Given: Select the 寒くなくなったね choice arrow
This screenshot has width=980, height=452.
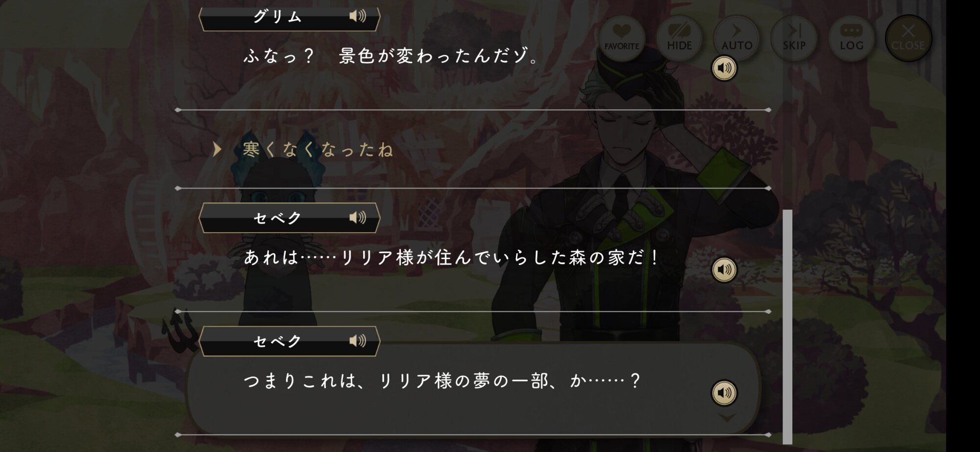Looking at the screenshot, I should (217, 149).
